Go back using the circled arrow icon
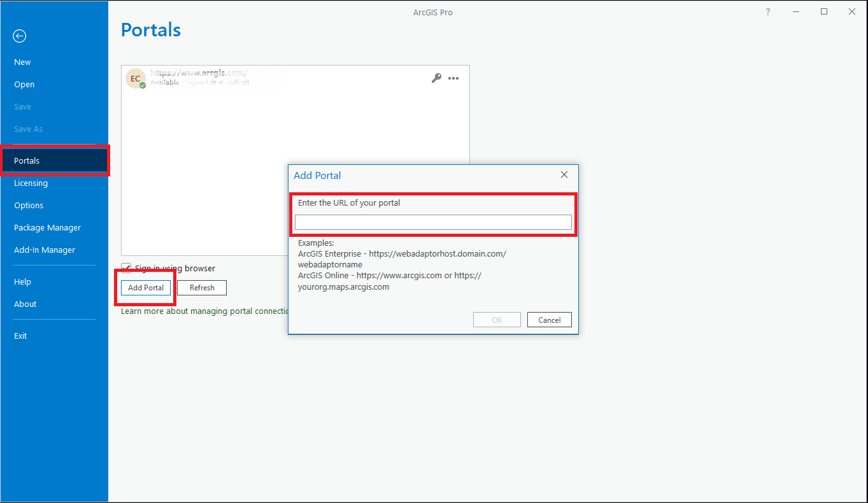The image size is (868, 503). pos(20,36)
